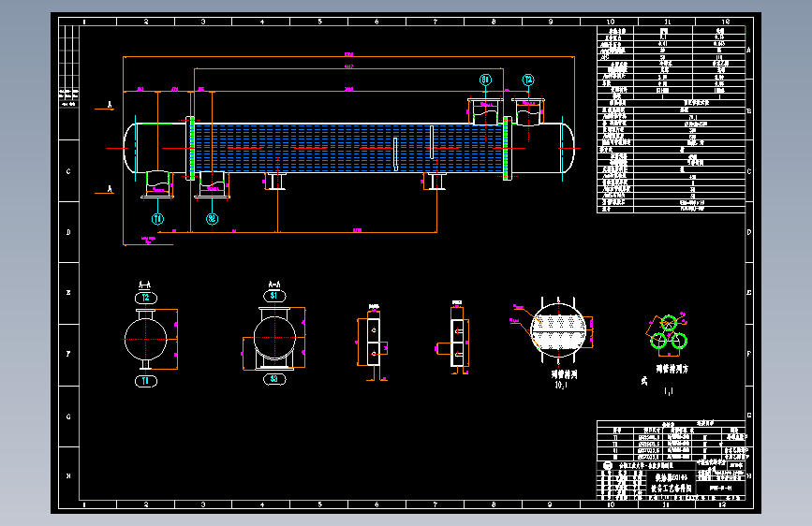The width and height of the screenshot is (812, 526).
Task: Click the green triangular tube pitch detail
Action: (668, 333)
